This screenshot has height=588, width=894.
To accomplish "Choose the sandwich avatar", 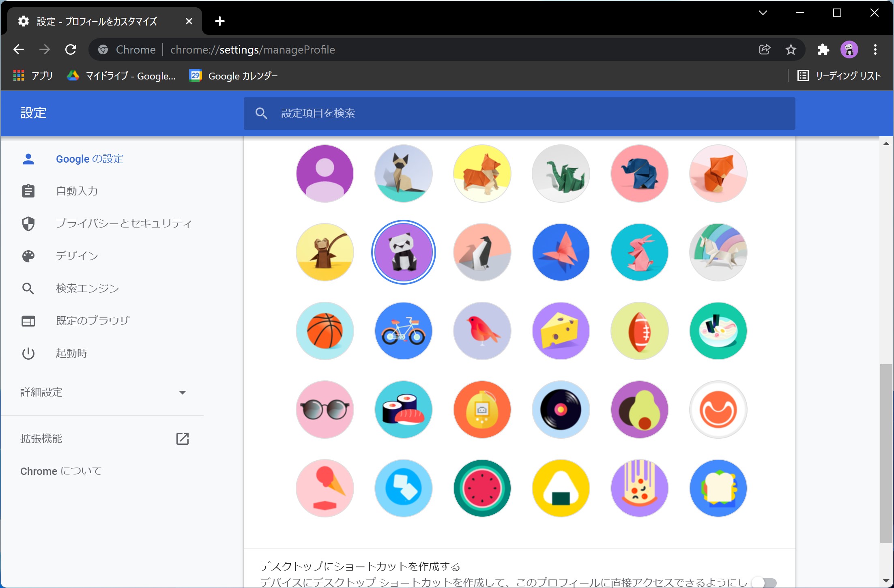I will click(x=718, y=488).
